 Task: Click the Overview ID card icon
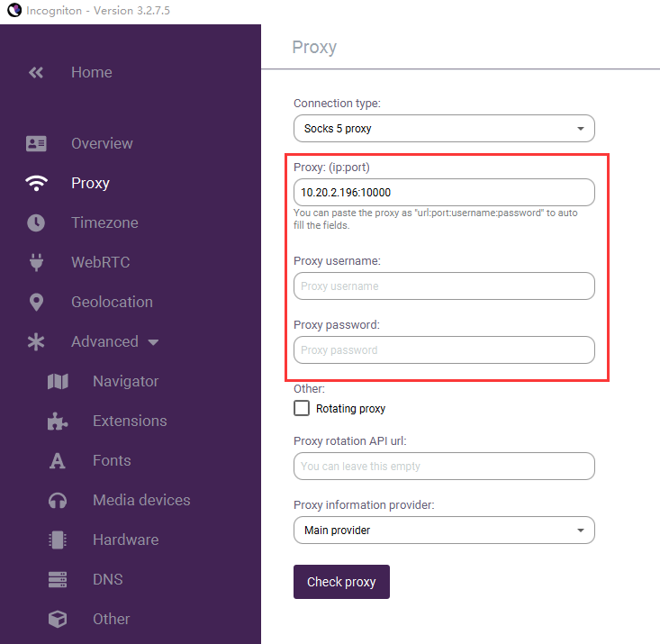tap(36, 143)
